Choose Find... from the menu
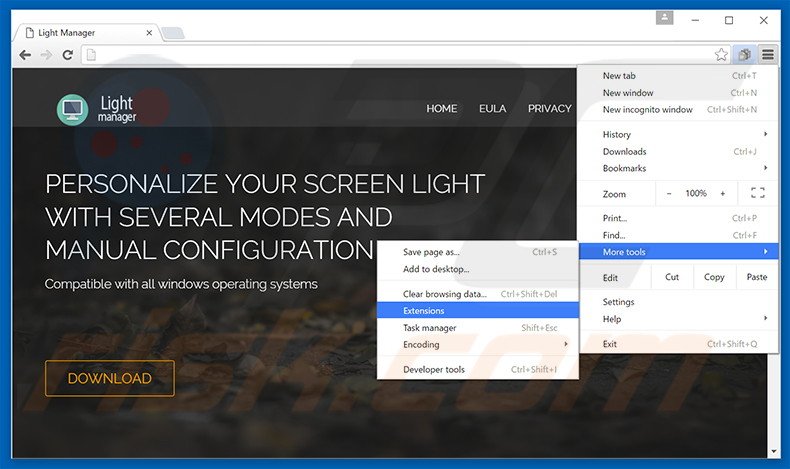 678,235
